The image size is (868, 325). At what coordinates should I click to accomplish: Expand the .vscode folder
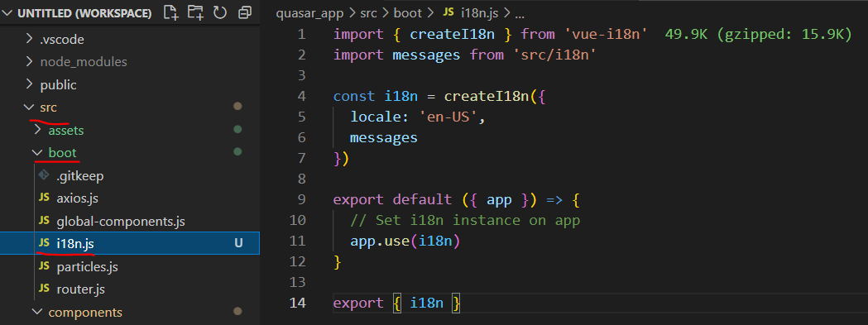30,40
